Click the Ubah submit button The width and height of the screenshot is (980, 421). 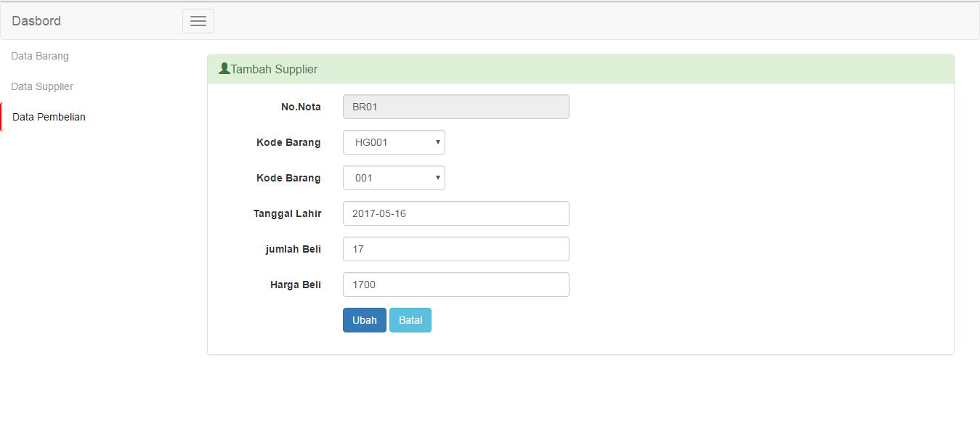tap(365, 320)
